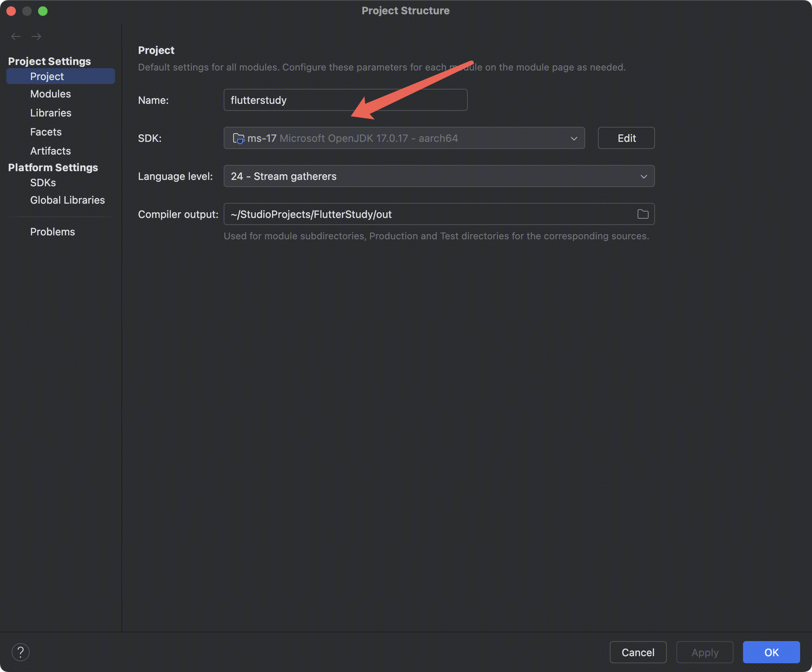
Task: Open the Libraries settings page
Action: coord(51,113)
